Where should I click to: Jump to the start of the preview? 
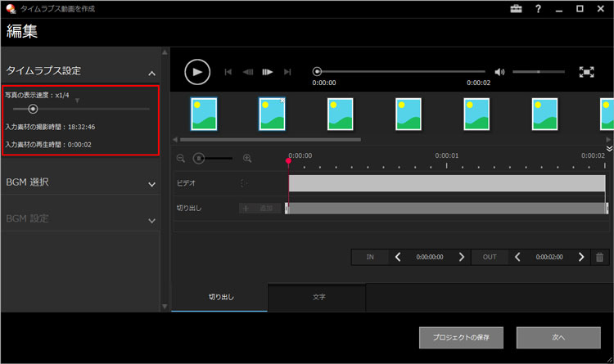[228, 72]
